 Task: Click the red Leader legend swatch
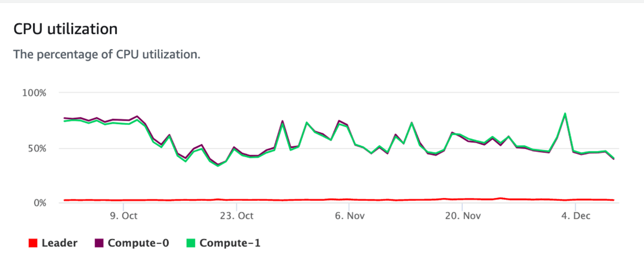pyautogui.click(x=32, y=243)
